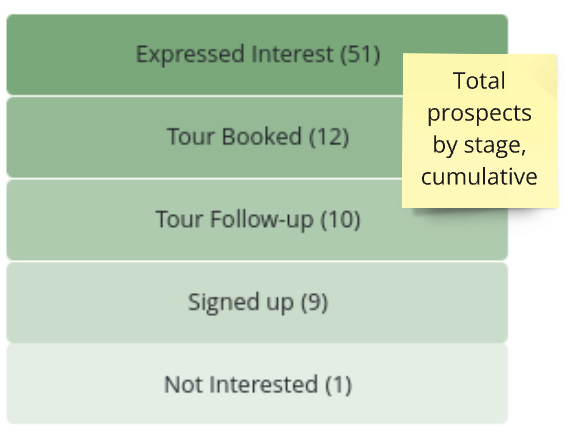
Task: Click the palest green funnel segment
Action: pyautogui.click(x=257, y=384)
